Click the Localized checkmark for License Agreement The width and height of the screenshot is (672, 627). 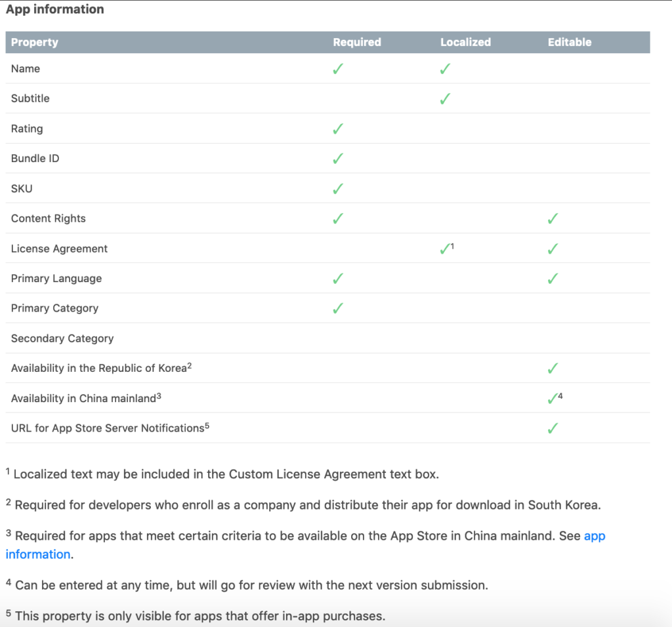point(445,249)
